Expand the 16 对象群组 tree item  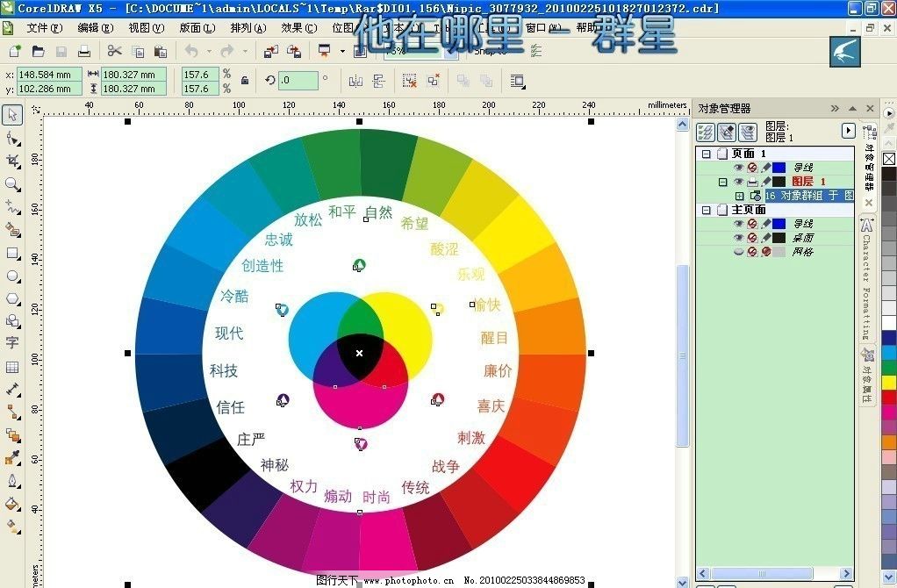coord(739,196)
